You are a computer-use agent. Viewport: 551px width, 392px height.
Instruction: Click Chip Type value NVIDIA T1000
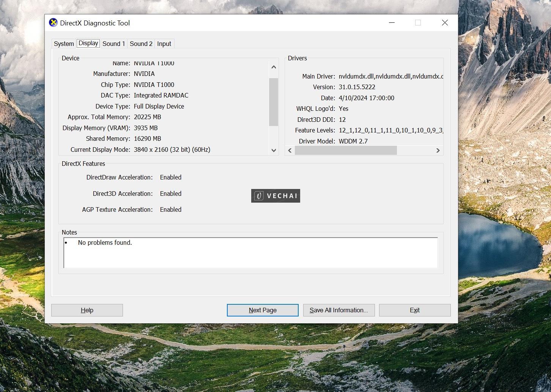pyautogui.click(x=154, y=85)
